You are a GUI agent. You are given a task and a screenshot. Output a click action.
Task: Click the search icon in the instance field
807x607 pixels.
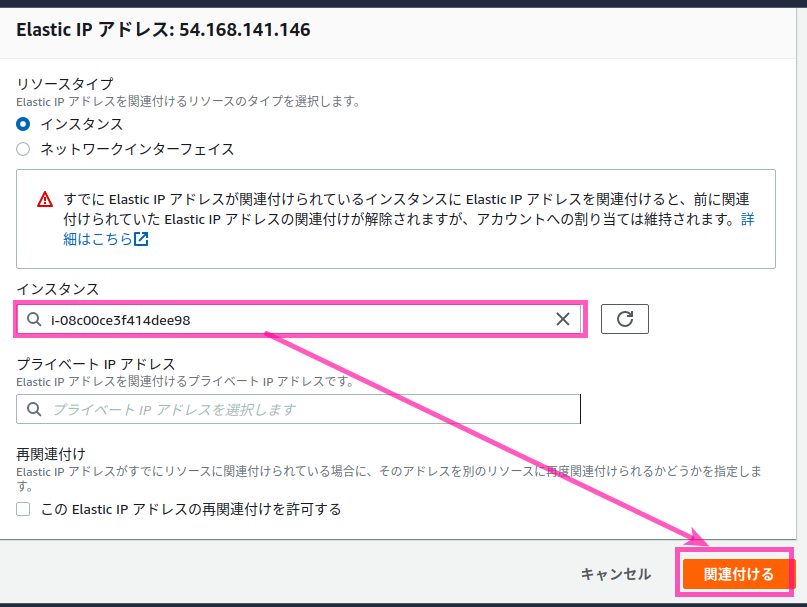coord(34,319)
